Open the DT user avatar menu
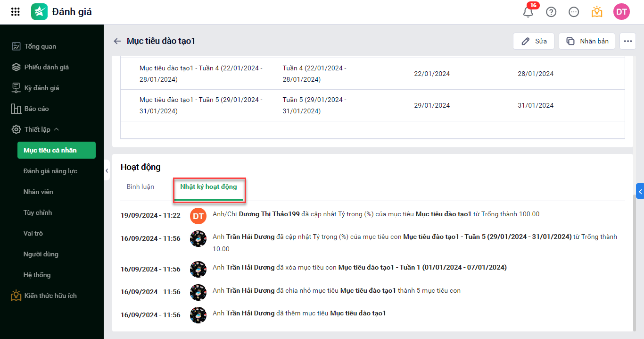 pos(621,12)
